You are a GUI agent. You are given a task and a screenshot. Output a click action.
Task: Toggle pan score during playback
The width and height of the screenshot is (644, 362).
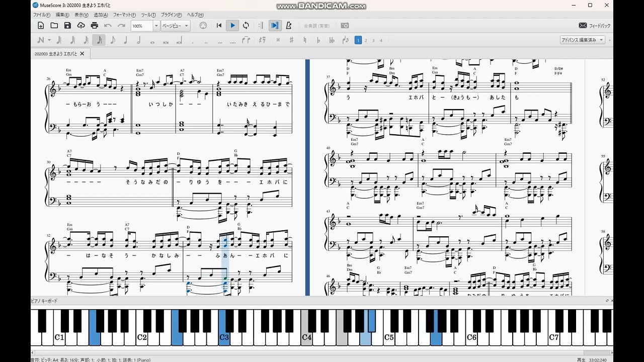tap(275, 26)
